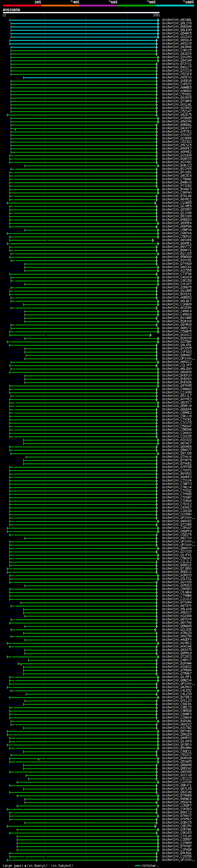Click the white query length bar
This screenshot has width=197, height=868.
tap(81, 13)
